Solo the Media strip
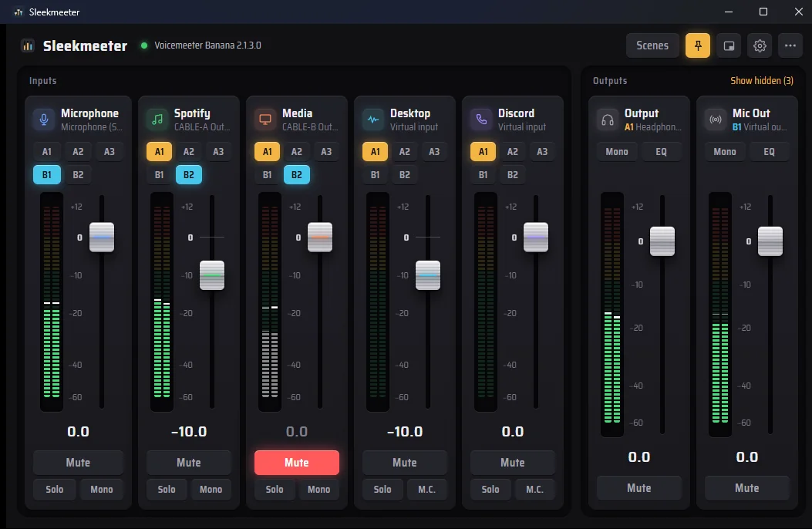 (x=275, y=489)
